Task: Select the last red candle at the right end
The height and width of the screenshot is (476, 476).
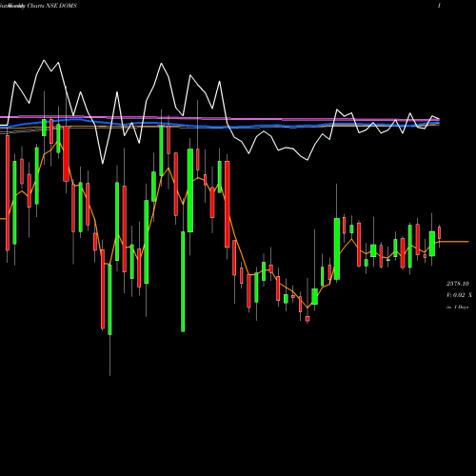Action: 440,232
